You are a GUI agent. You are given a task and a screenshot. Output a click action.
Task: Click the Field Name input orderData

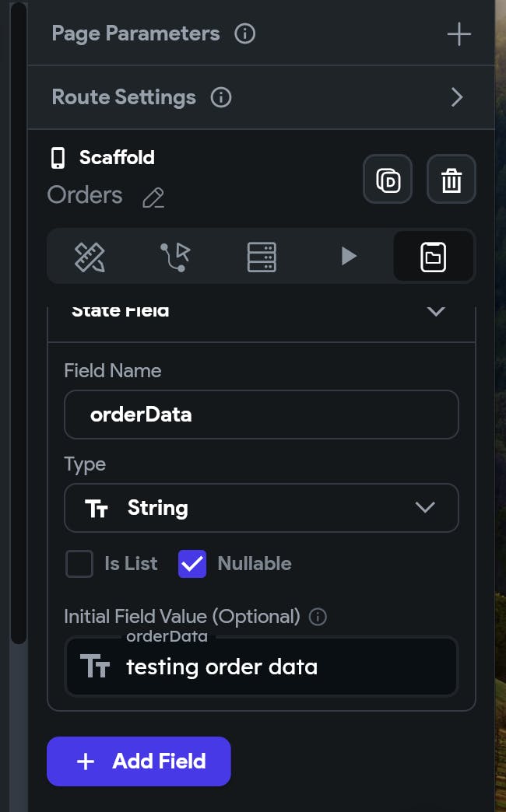point(261,415)
